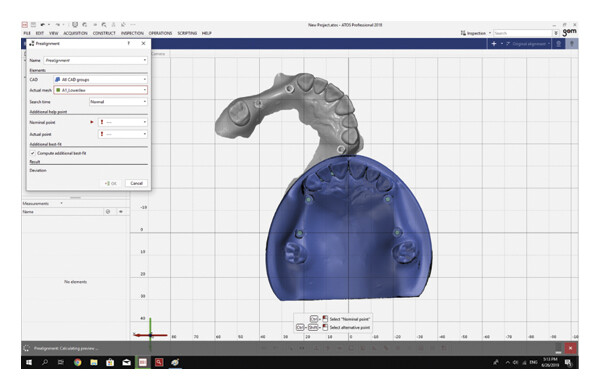Click the search options button beside the Search field
Viewport: 600px width, 390px height.
[556, 33]
